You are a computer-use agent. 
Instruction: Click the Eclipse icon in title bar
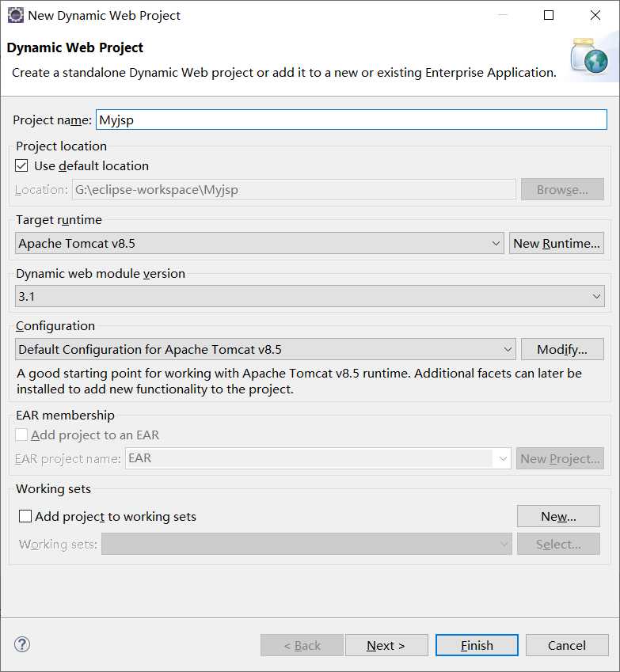[x=15, y=15]
